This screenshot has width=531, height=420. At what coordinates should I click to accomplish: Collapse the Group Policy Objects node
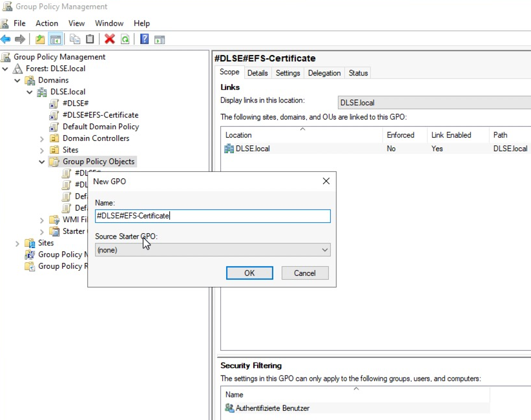click(x=42, y=162)
